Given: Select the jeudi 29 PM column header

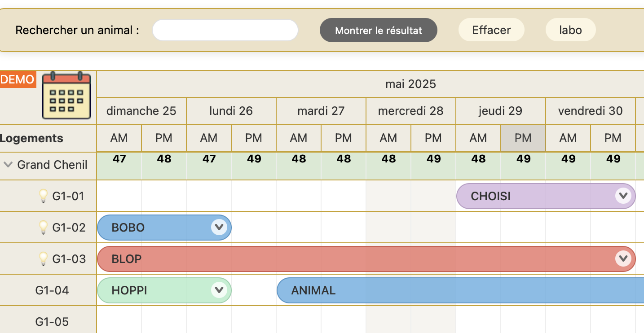Looking at the screenshot, I should coord(523,138).
